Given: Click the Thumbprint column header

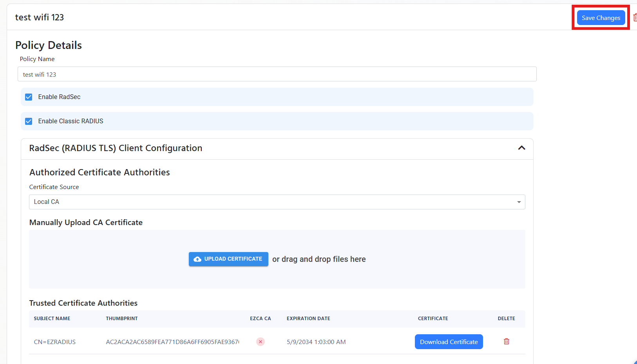Looking at the screenshot, I should pos(122,319).
